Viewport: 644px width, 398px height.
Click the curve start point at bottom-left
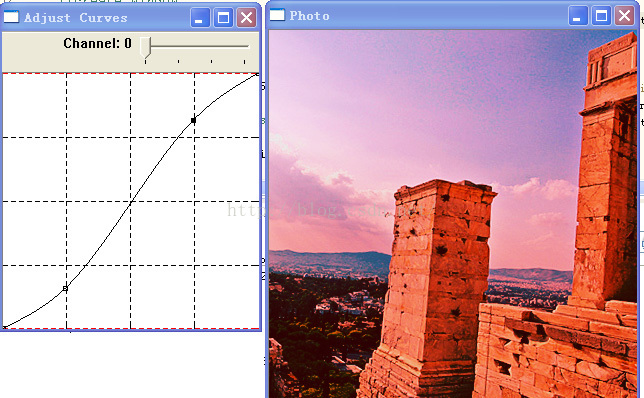5,327
